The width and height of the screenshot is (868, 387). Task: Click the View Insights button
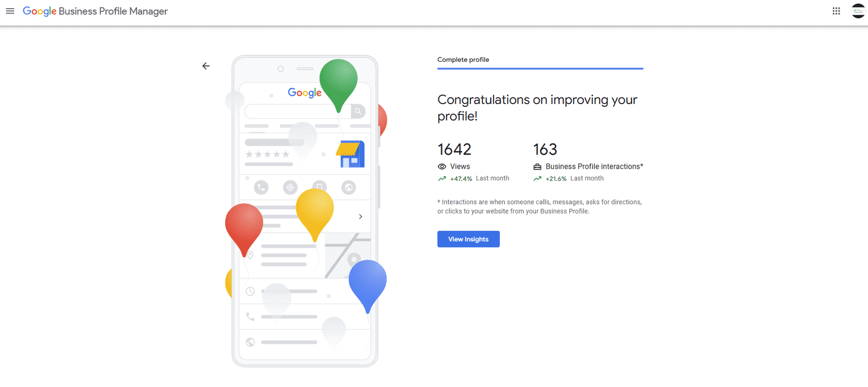point(468,239)
